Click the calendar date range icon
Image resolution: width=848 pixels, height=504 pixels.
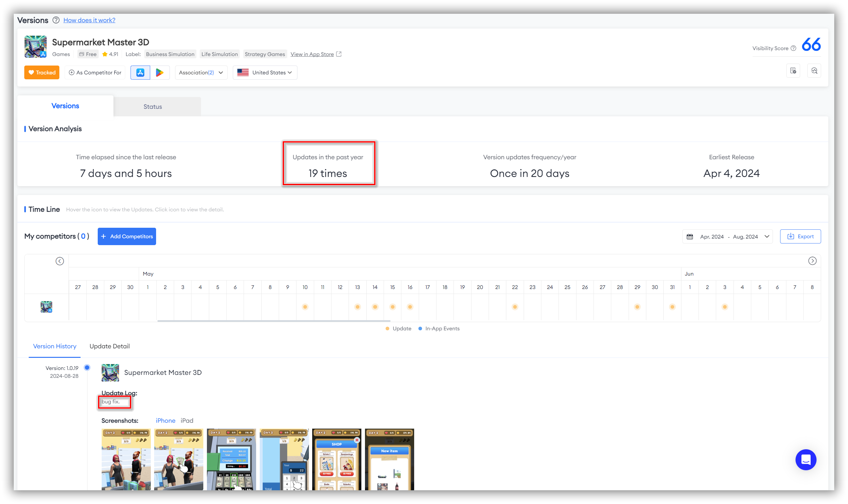(691, 236)
